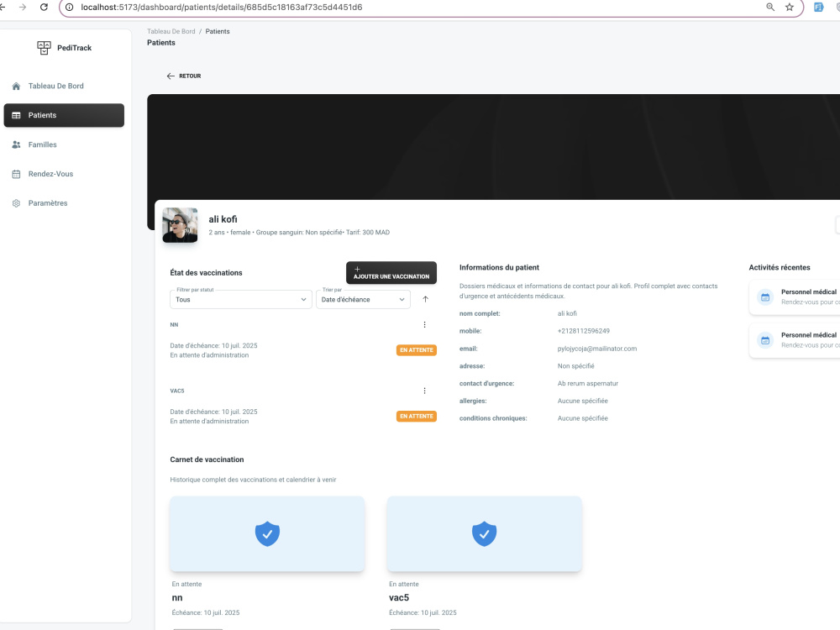Reload the page with browser refresh icon
This screenshot has width=840, height=630.
click(x=44, y=7)
